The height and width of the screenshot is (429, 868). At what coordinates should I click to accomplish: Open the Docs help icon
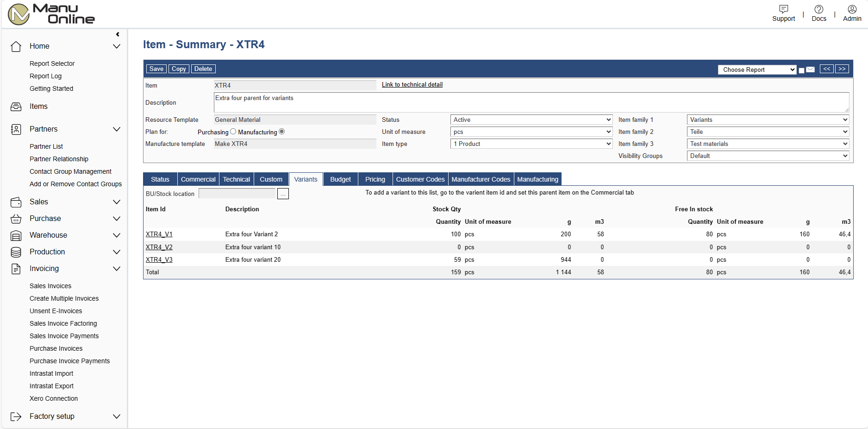818,9
